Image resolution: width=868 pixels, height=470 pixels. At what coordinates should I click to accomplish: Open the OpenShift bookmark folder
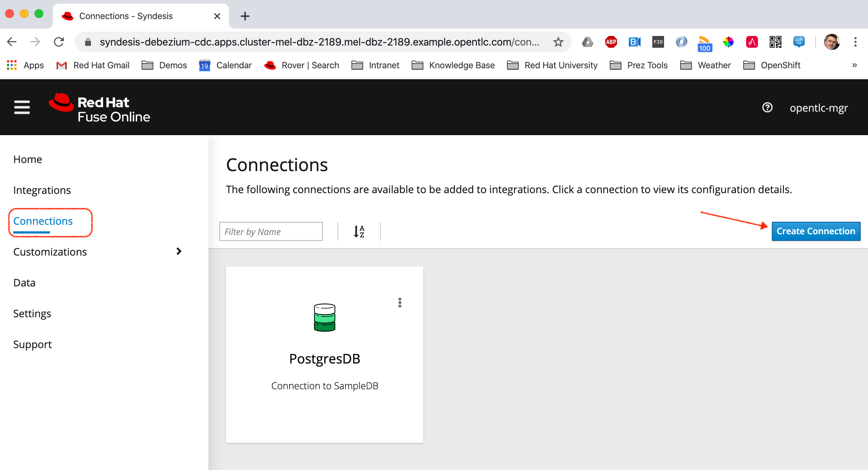point(772,65)
